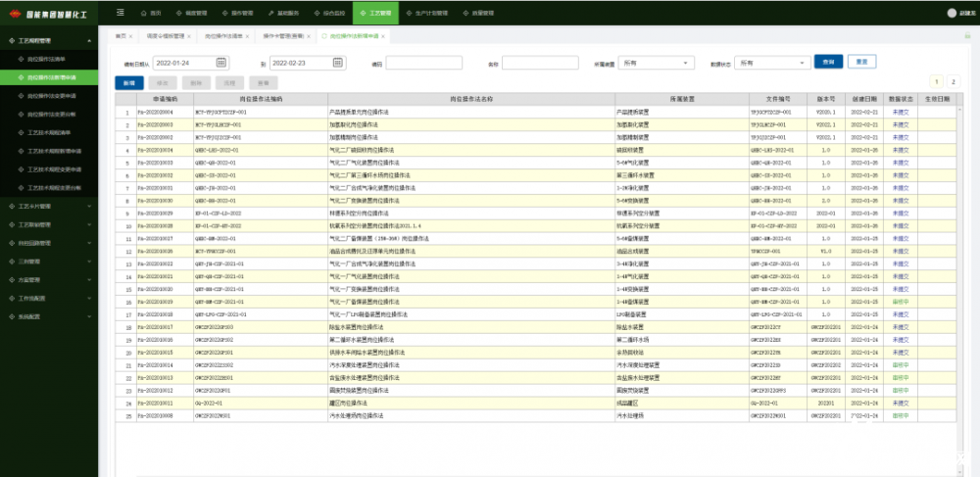The width and height of the screenshot is (980, 477).
Task: Click the 调度管理 diamond icon in top nav
Action: click(x=178, y=13)
